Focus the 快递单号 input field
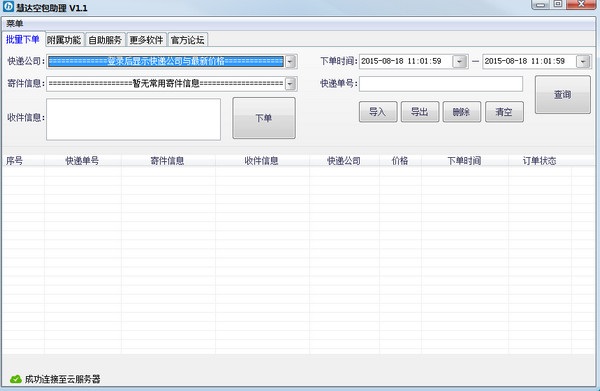This screenshot has height=391, width=600. pos(441,84)
